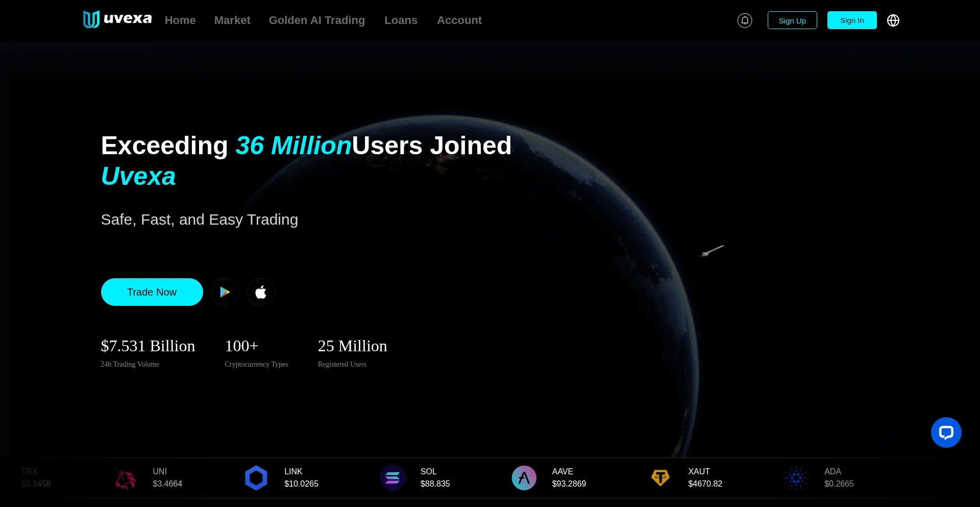This screenshot has width=980, height=507.
Task: Open the Loans menu item
Action: [x=401, y=20]
